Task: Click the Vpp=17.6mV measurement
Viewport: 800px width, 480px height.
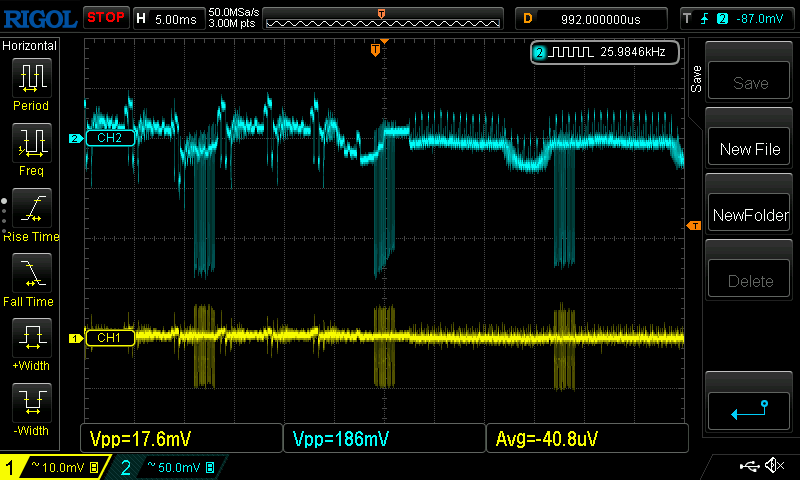Action: click(140, 439)
